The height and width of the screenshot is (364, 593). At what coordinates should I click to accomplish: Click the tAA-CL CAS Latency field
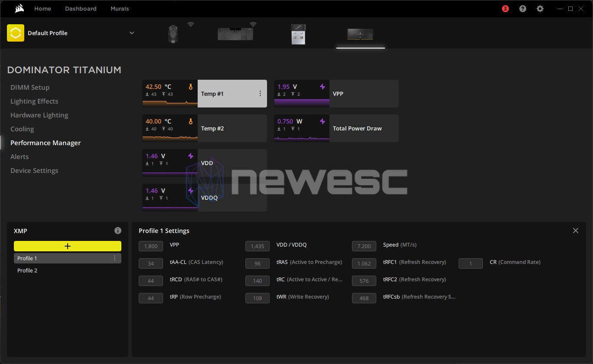(x=151, y=263)
